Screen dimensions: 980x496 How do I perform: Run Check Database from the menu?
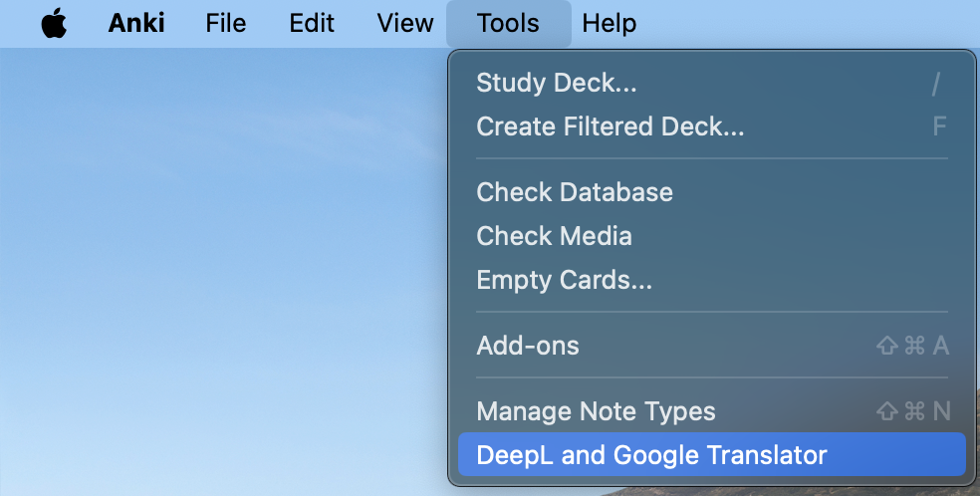[x=575, y=192]
